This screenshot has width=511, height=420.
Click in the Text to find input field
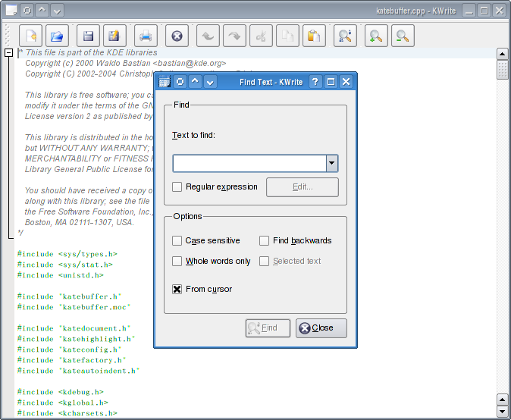coord(249,163)
